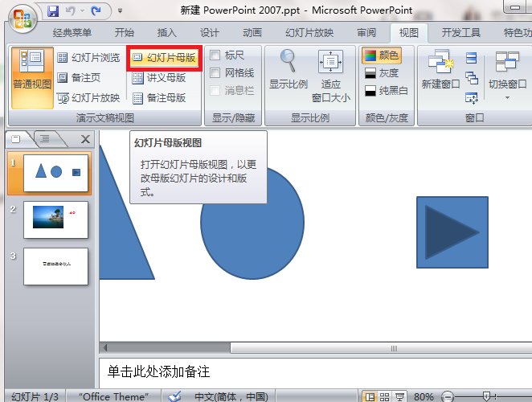Click the horizontal scrollbar left arrow

pyautogui.click(x=105, y=347)
